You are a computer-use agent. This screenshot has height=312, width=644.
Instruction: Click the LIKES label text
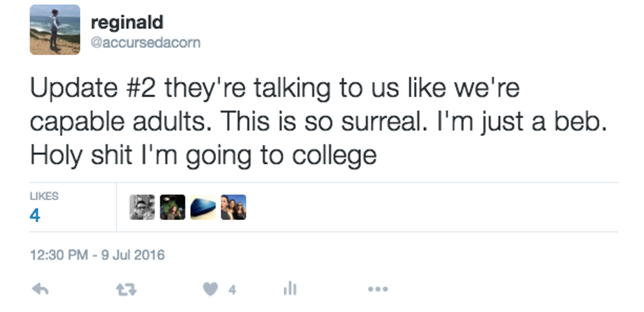click(44, 196)
